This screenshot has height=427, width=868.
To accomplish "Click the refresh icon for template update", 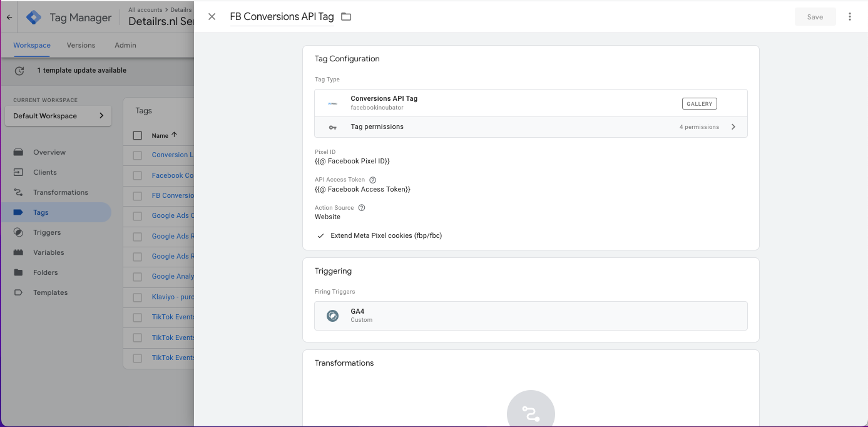I will [x=19, y=71].
